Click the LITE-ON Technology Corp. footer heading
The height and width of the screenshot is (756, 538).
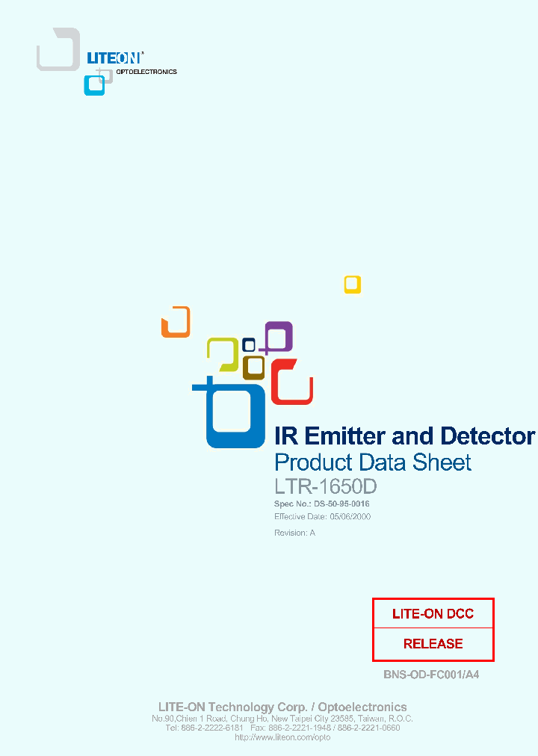(x=282, y=707)
